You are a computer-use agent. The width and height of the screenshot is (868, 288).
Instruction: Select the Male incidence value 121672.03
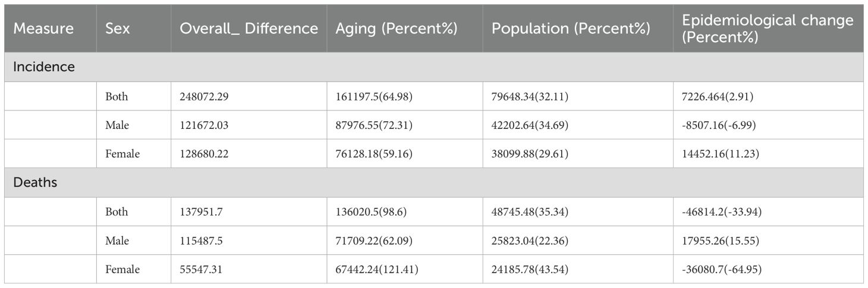click(204, 125)
